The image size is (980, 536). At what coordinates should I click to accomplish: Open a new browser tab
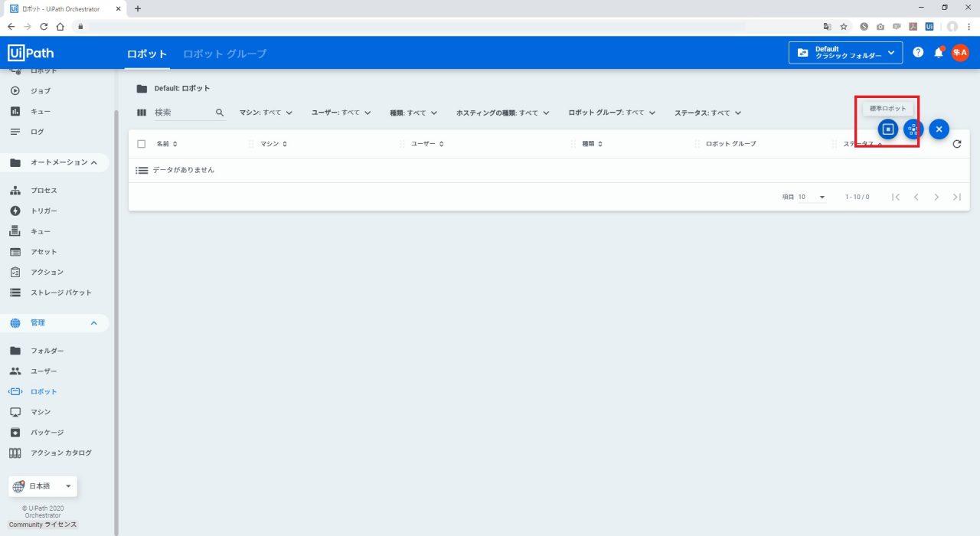click(138, 8)
